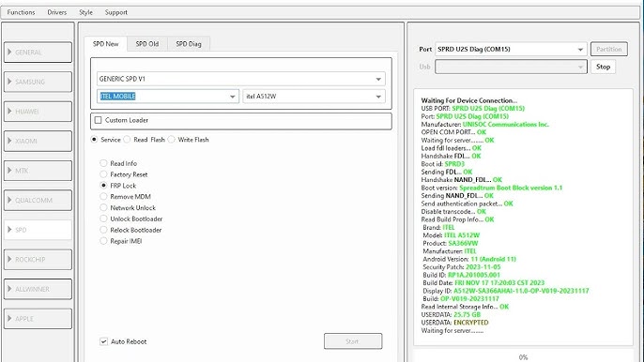Expand the XIAOMI sidebar section
Image resolution: width=644 pixels, height=362 pixels.
pos(38,141)
